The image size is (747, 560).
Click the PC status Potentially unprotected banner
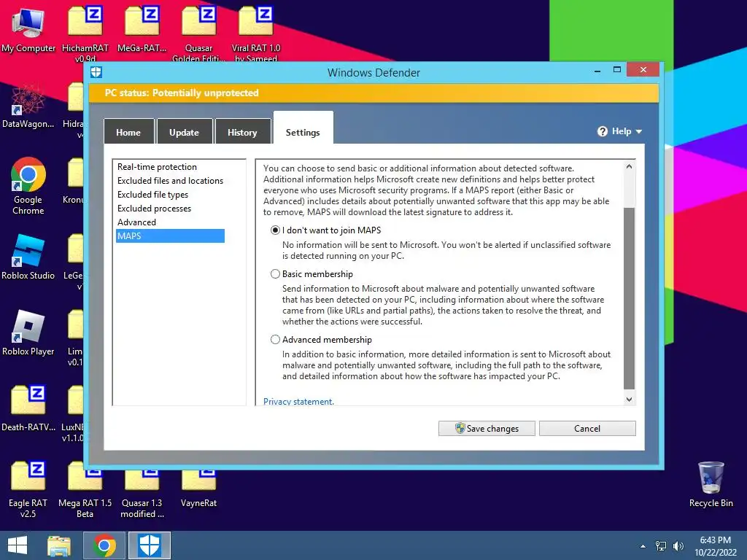373,93
